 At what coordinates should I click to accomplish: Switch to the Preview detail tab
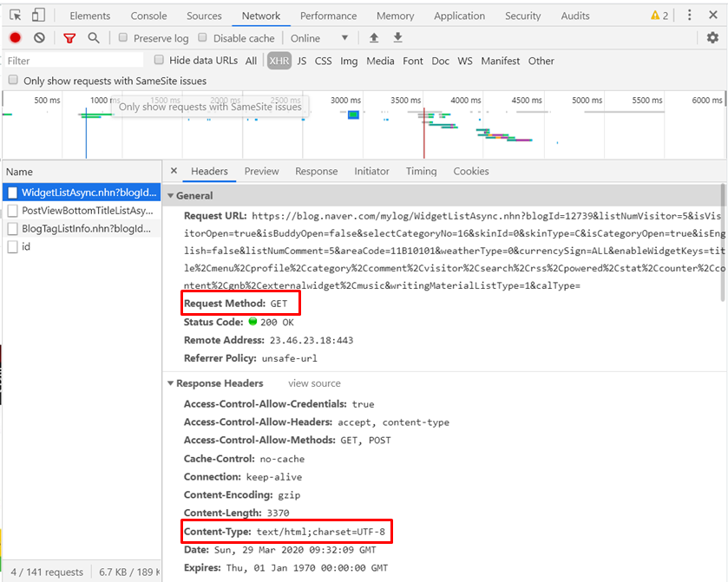tap(261, 171)
